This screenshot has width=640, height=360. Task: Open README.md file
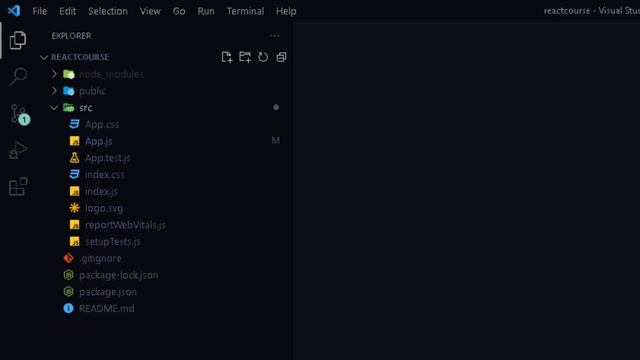click(107, 309)
